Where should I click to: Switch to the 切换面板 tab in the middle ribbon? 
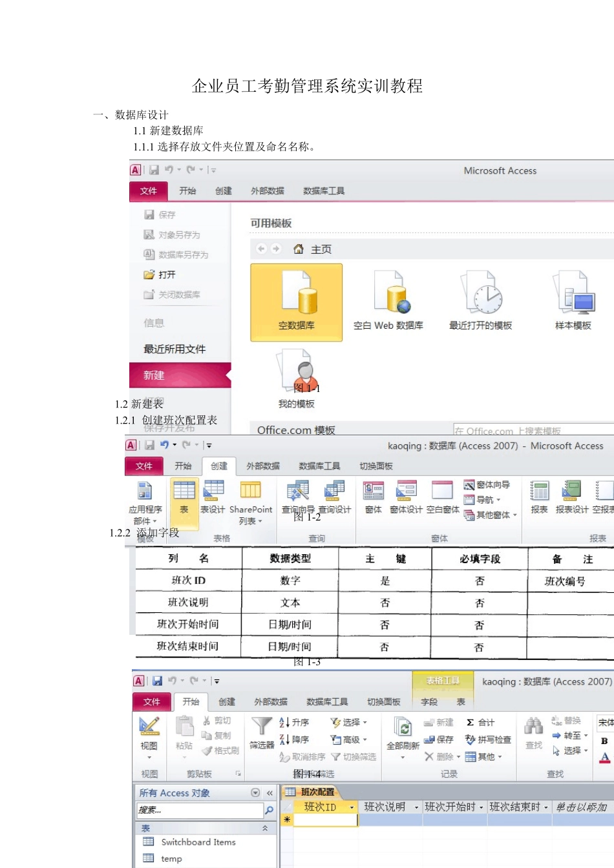376,466
